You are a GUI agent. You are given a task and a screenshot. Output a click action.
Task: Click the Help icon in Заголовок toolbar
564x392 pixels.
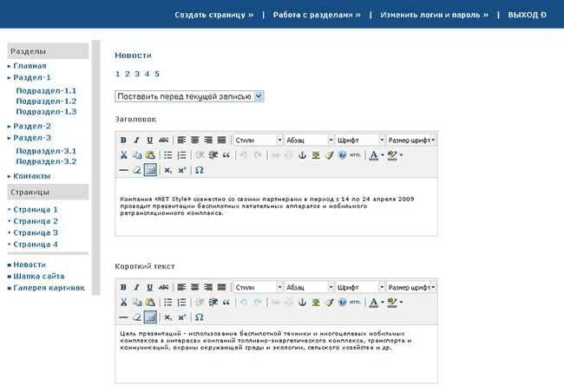(x=343, y=155)
